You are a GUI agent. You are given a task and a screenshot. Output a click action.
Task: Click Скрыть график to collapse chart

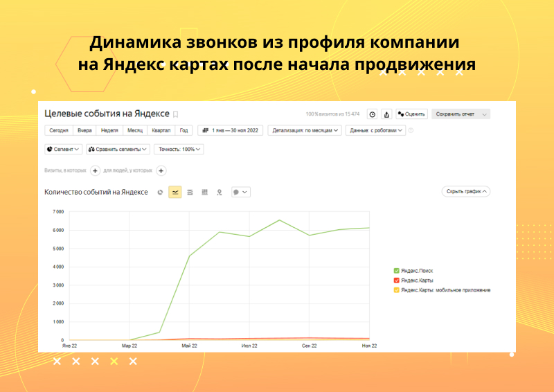[465, 192]
